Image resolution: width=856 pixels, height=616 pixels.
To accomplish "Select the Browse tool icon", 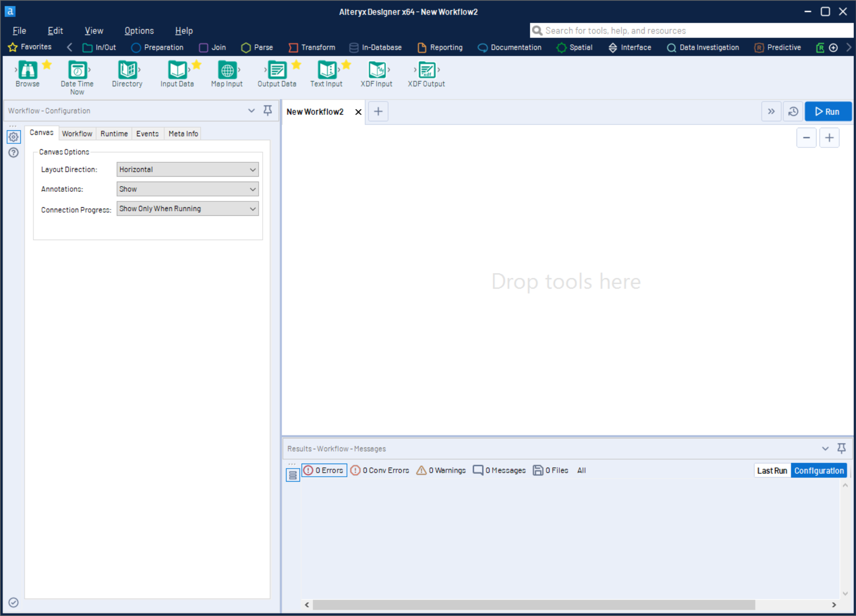I will click(27, 71).
